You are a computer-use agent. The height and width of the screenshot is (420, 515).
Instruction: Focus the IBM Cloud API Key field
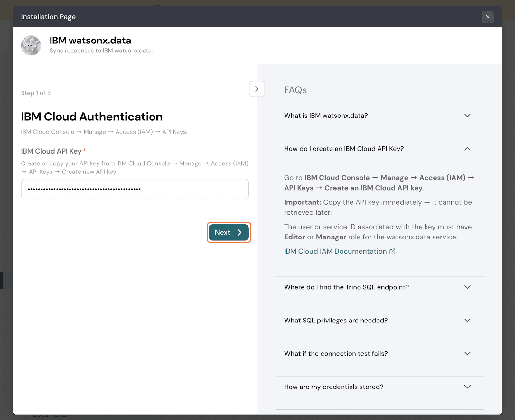[x=135, y=189]
